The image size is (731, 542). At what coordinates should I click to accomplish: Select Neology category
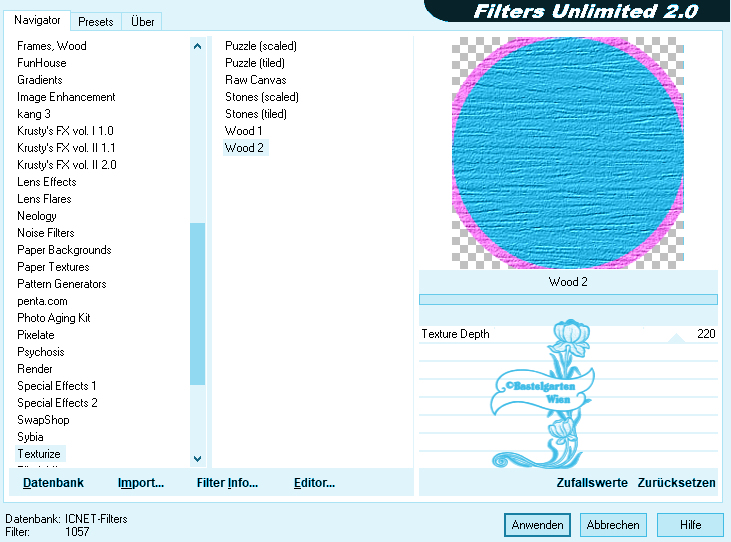click(37, 216)
